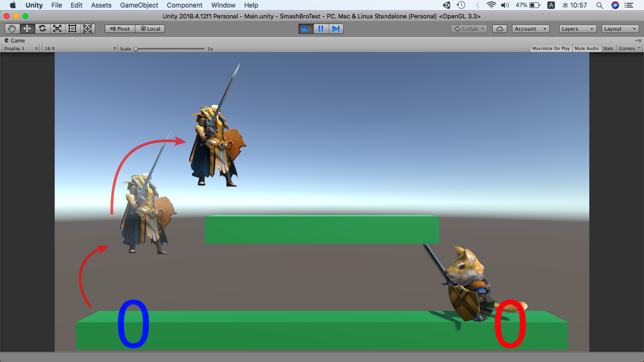The width and height of the screenshot is (644, 362).
Task: Toggle Pivot handle position
Action: tap(120, 29)
